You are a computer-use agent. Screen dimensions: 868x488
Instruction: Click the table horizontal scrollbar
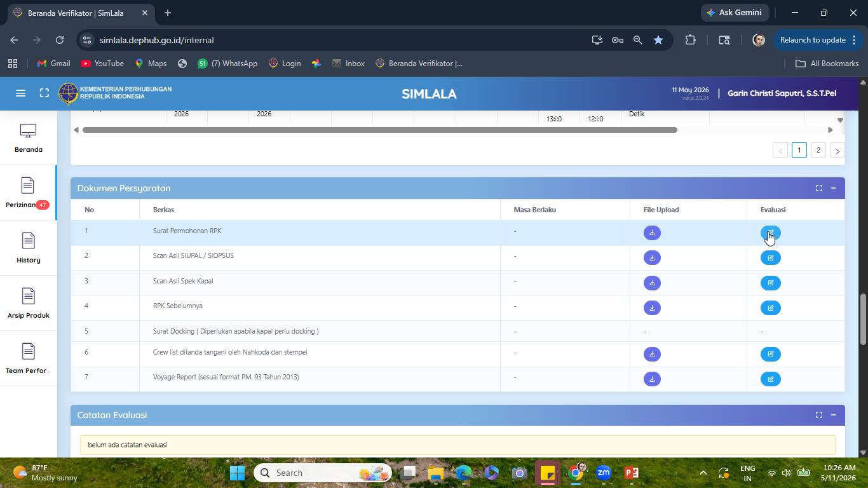(380, 130)
